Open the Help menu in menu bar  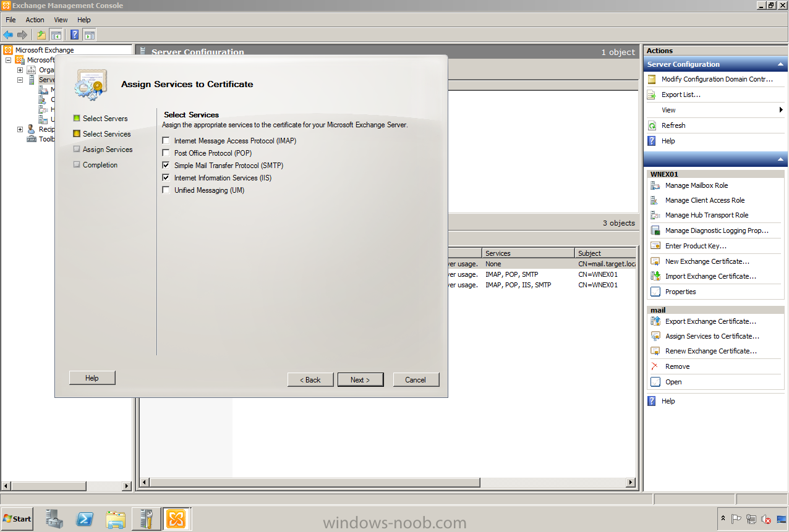83,20
